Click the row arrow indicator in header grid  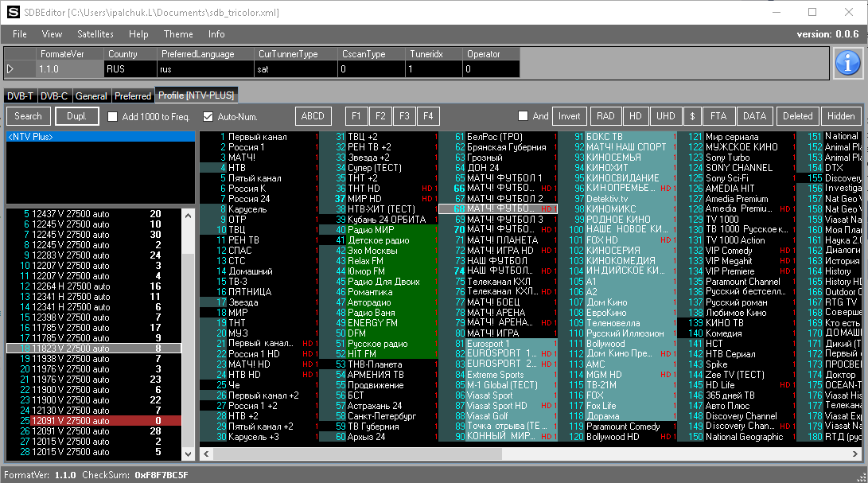click(10, 69)
